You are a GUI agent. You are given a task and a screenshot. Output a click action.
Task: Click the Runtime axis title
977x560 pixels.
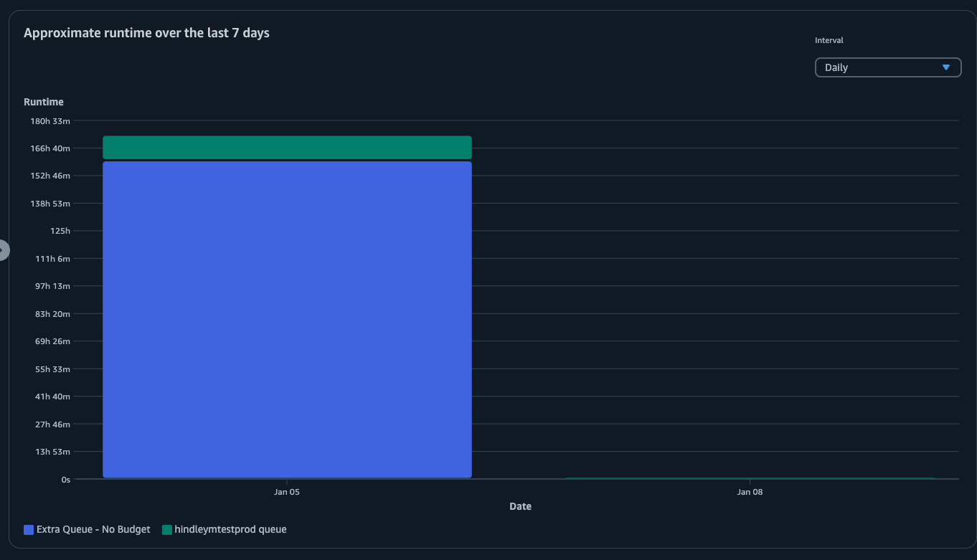click(x=44, y=102)
